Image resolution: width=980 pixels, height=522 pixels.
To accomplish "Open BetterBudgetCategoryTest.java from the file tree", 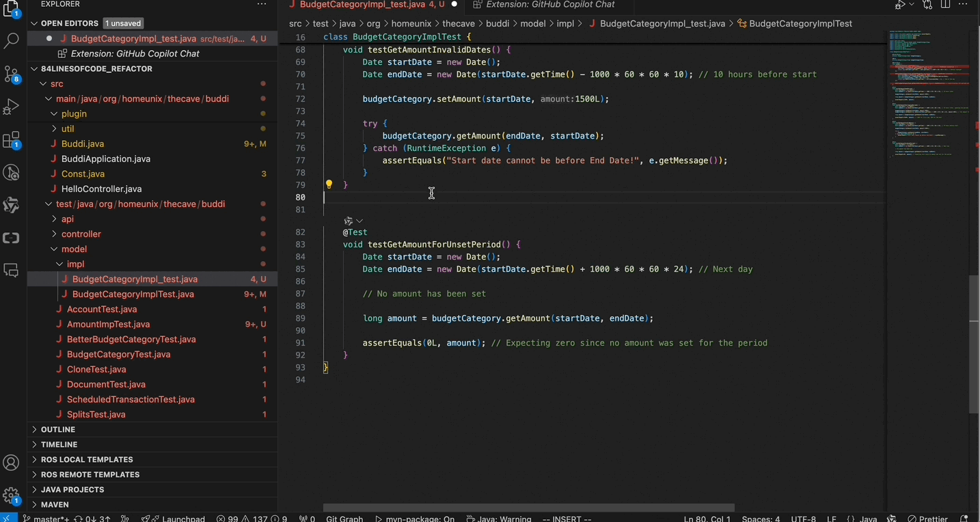I will point(131,339).
